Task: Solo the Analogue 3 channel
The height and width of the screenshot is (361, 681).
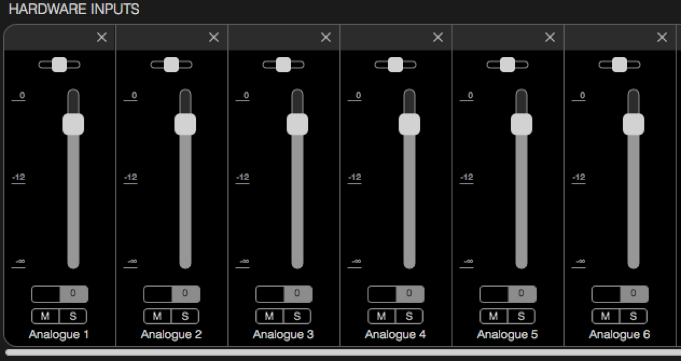Action: 297,316
